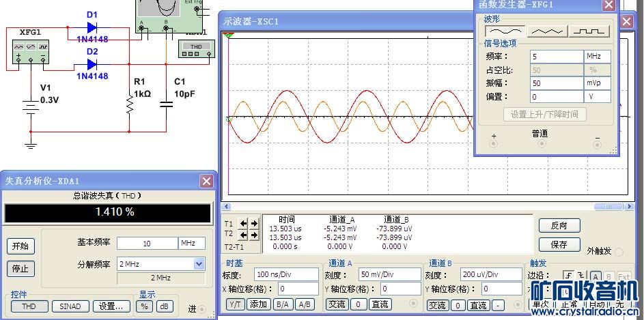Close the distortion analyzer XDA1 window

tap(206, 181)
